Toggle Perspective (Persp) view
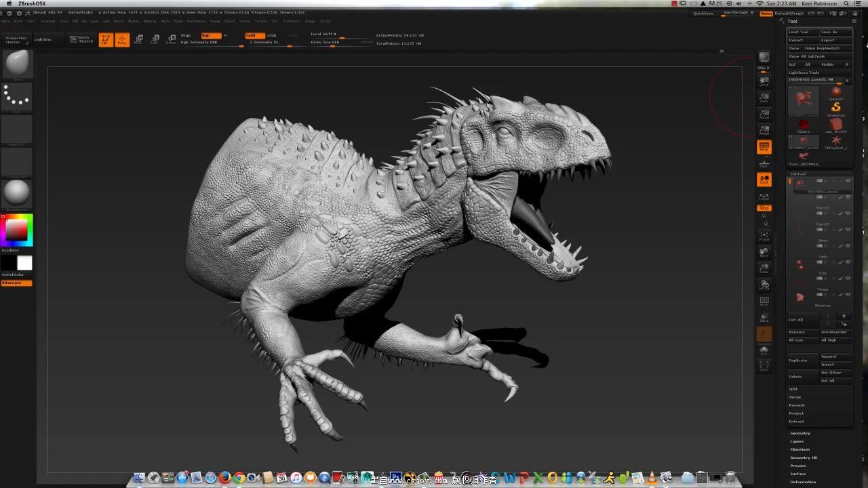Screen dimensions: 868x488 pyautogui.click(x=764, y=146)
